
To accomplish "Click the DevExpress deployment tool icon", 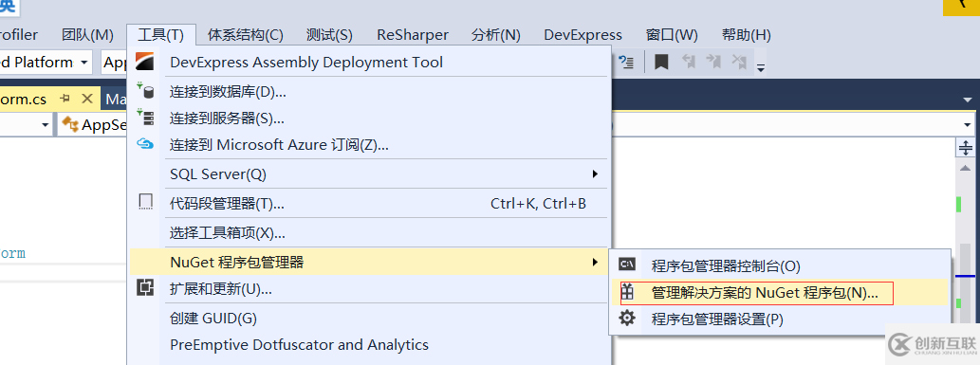I will tap(144, 63).
